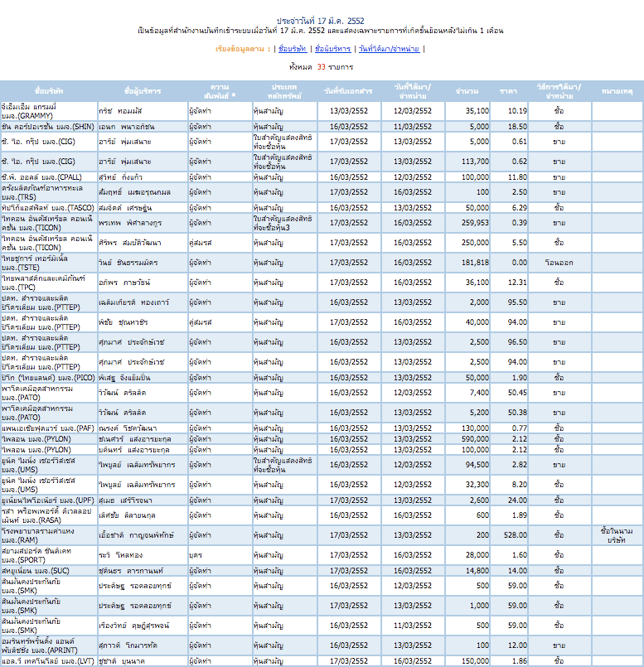Click the quantity value 250,000
Screen dimensions: 644x667
click(x=476, y=243)
